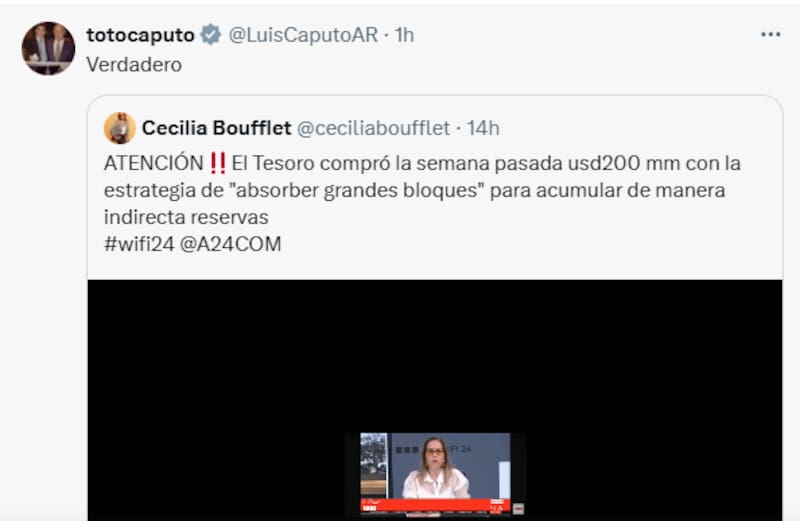The width and height of the screenshot is (800, 521).
Task: Click the red double exclamation emoji
Action: (218, 163)
